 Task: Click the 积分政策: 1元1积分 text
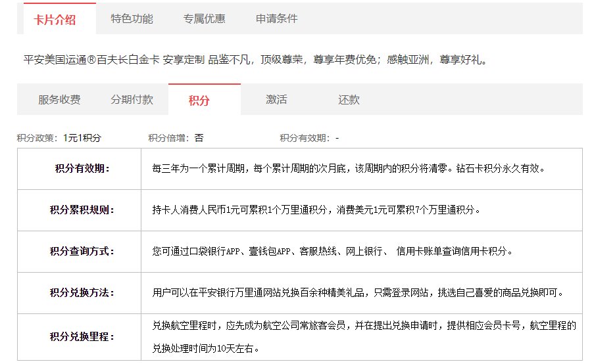[59, 138]
